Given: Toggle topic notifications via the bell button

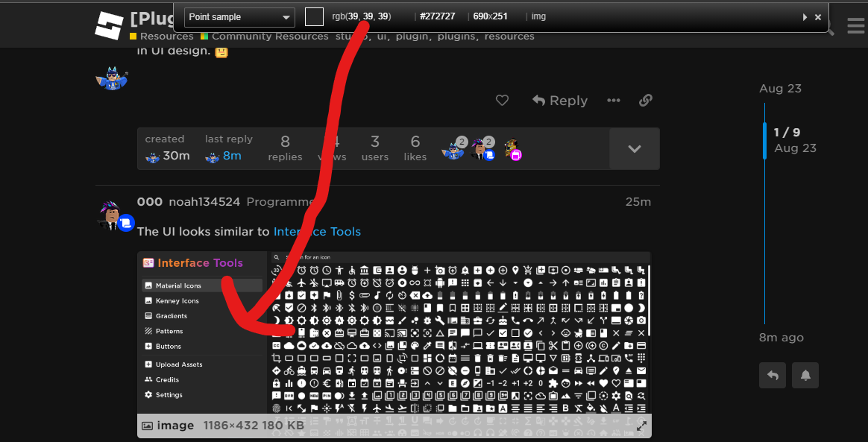Looking at the screenshot, I should pos(805,375).
